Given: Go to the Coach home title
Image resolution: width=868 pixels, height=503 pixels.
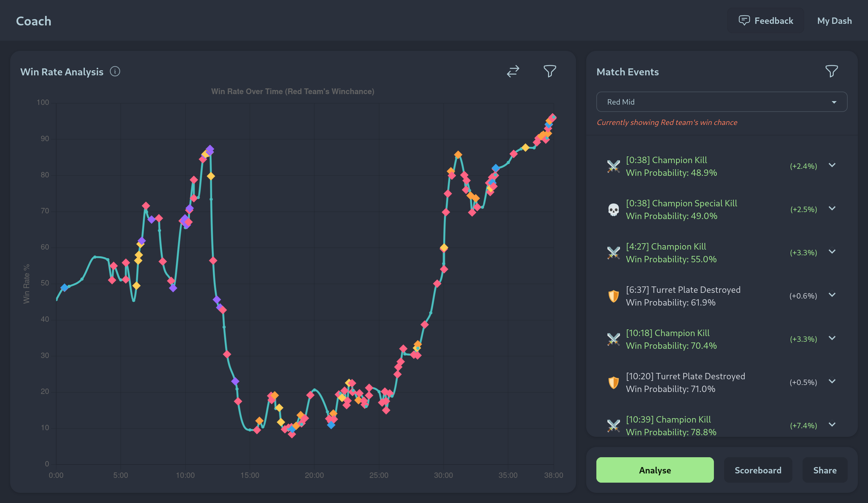Looking at the screenshot, I should (34, 21).
